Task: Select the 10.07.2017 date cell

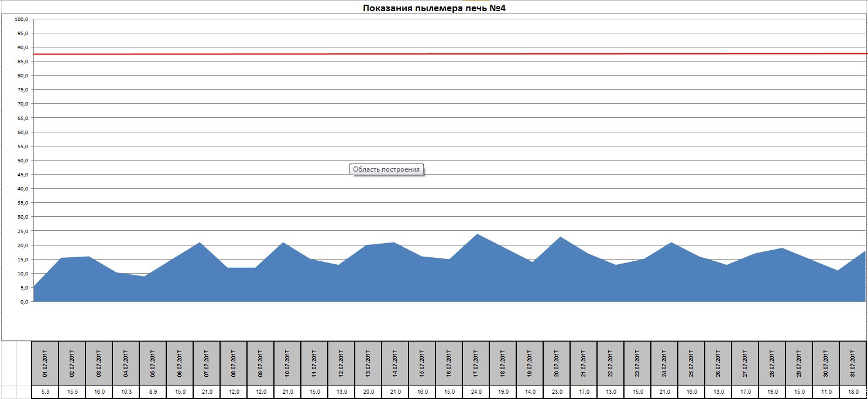Action: point(287,363)
